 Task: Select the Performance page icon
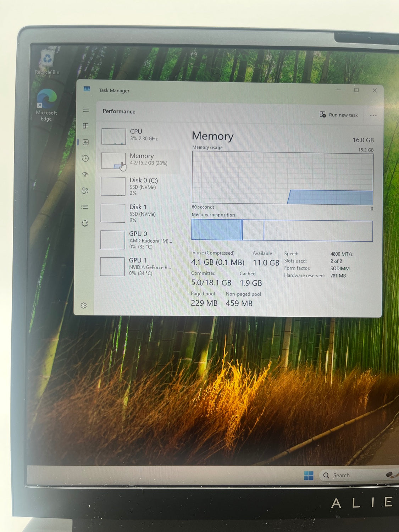(85, 142)
